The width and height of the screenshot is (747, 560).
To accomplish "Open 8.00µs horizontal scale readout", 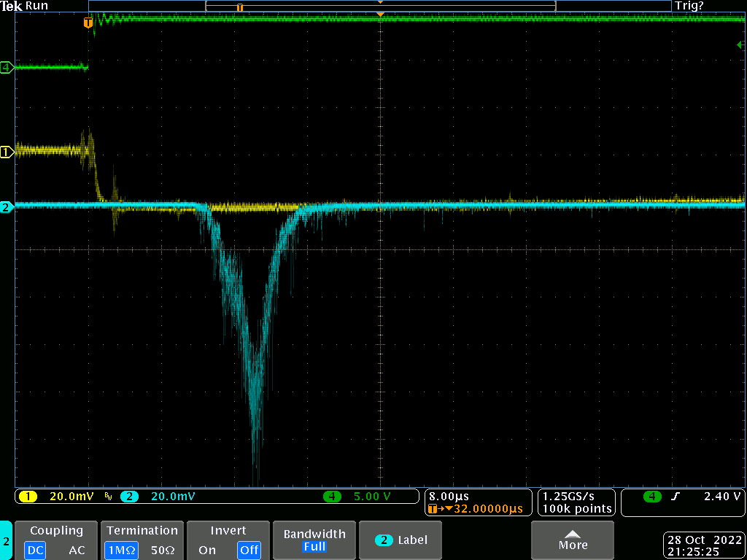I will coord(449,496).
